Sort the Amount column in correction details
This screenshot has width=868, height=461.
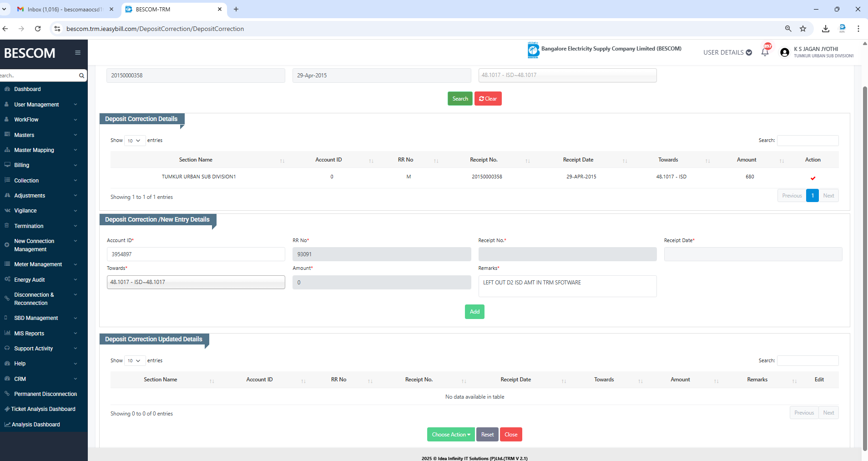[x=746, y=160]
